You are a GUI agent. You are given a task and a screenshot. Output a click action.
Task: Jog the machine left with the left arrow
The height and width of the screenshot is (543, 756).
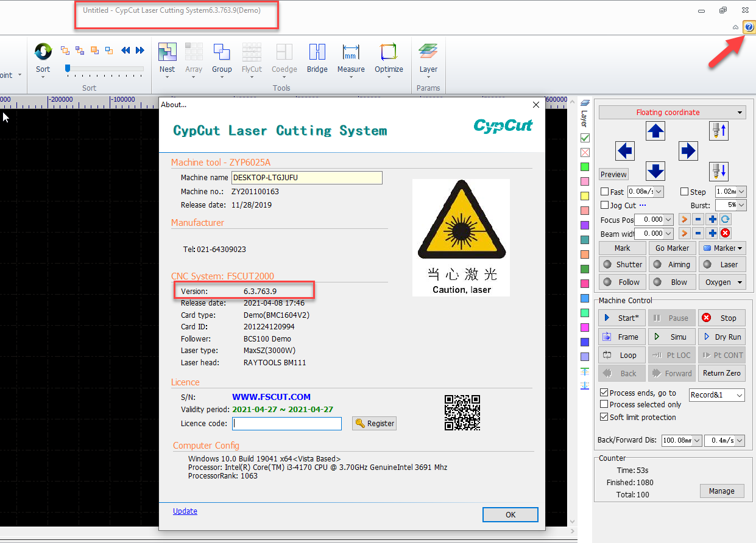pos(625,150)
